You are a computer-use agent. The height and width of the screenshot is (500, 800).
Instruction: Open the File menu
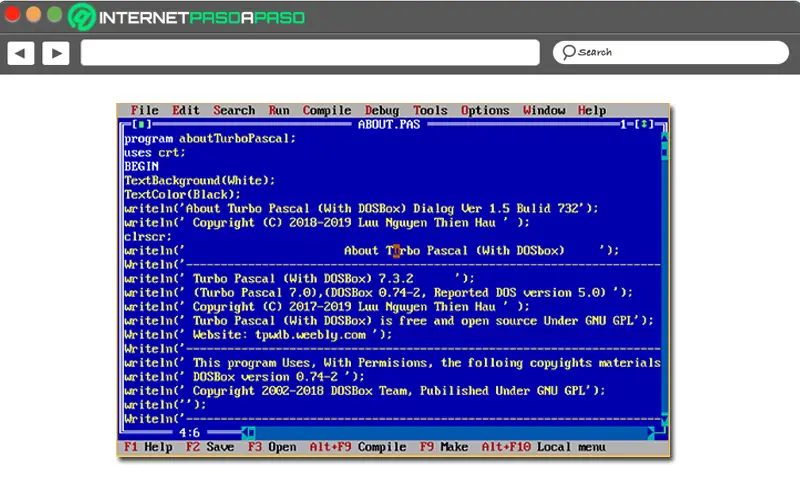pos(144,110)
